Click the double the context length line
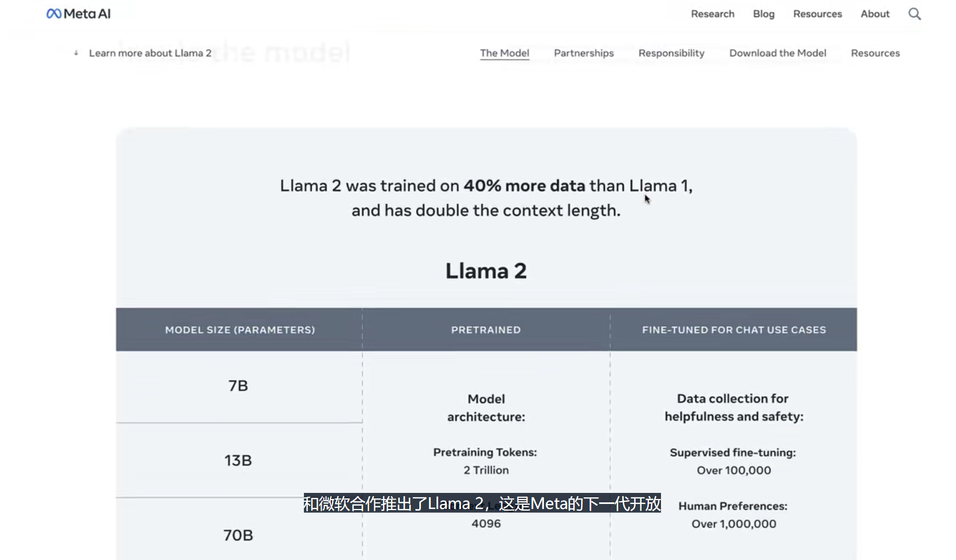956x560 pixels. coord(486,211)
